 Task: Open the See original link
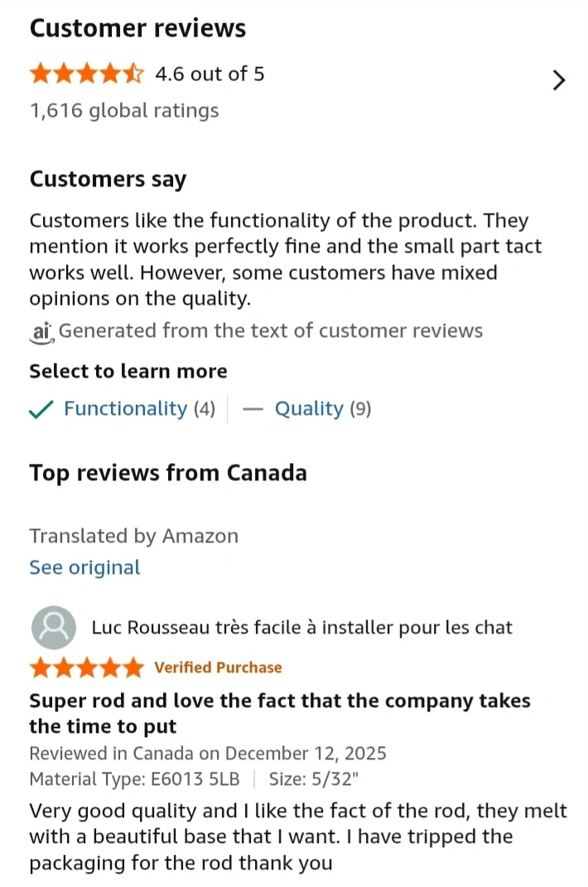pos(84,568)
